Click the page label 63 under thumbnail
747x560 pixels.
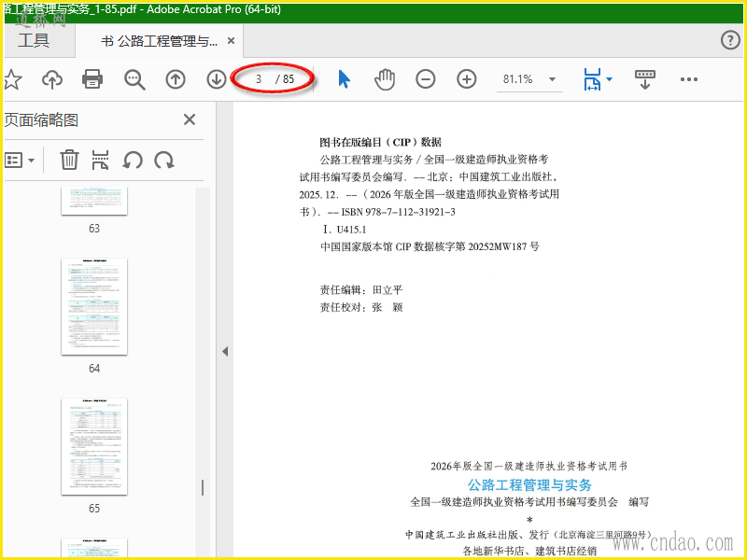(94, 228)
